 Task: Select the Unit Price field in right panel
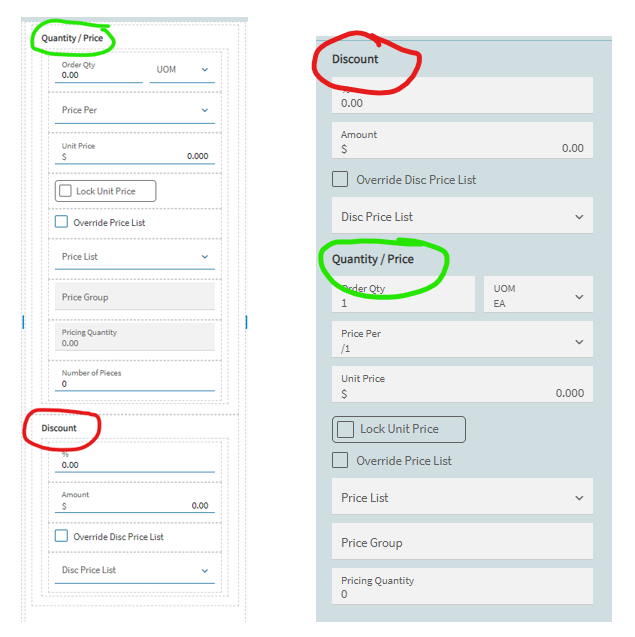click(x=462, y=385)
